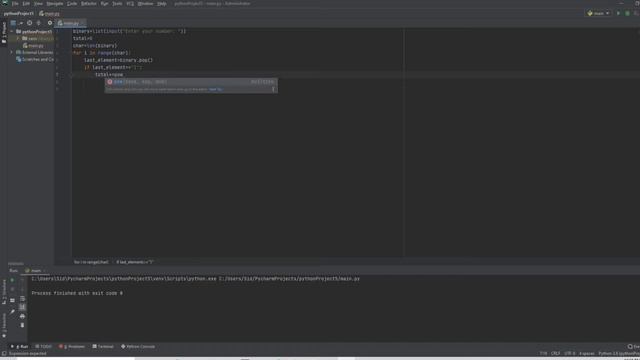This screenshot has height=360, width=640.
Task: Toggle the Project side tool window tab
Action: click(4, 33)
